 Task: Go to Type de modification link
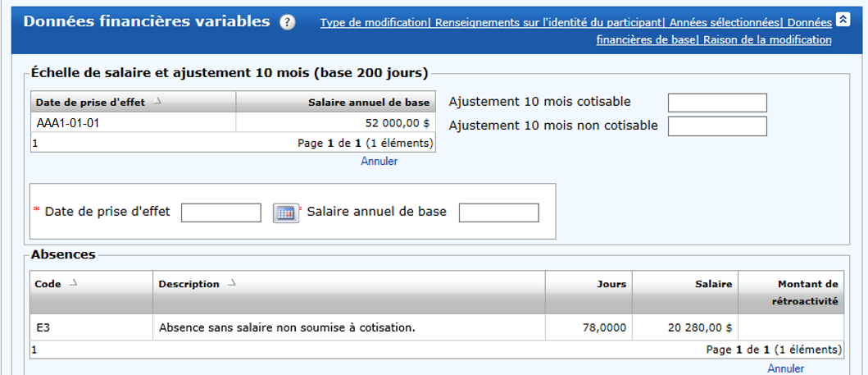point(374,23)
